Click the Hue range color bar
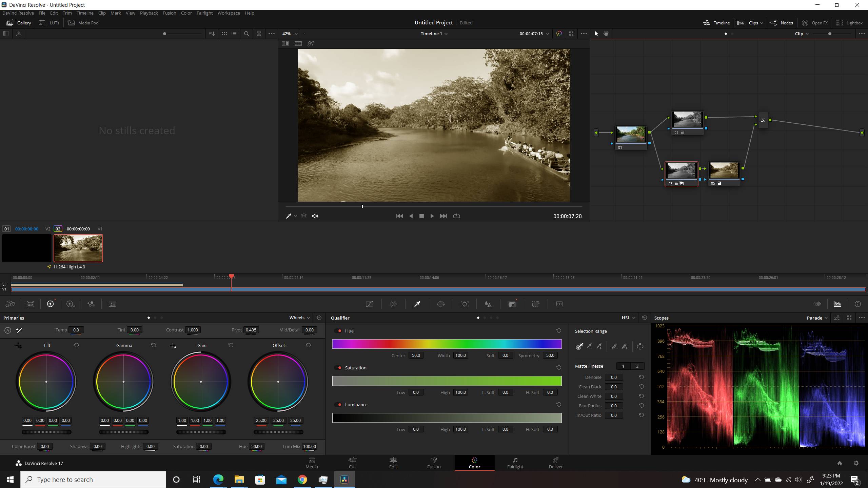The height and width of the screenshot is (488, 868). 447,344
